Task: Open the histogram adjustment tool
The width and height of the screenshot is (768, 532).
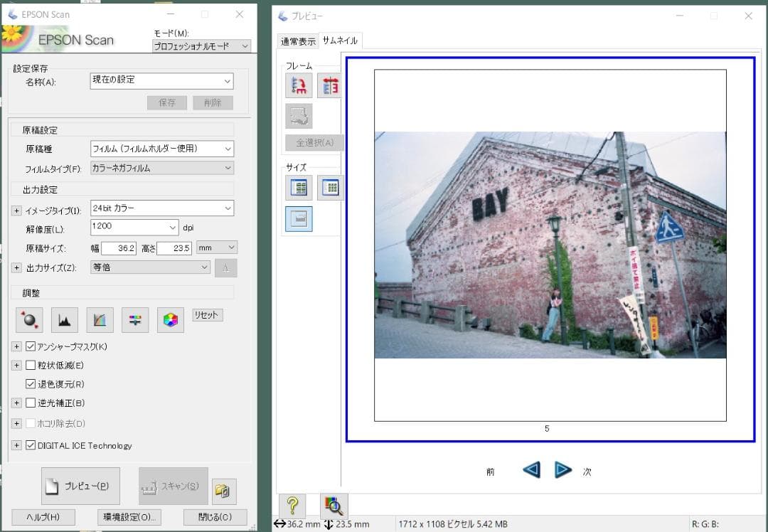Action: 65,320
